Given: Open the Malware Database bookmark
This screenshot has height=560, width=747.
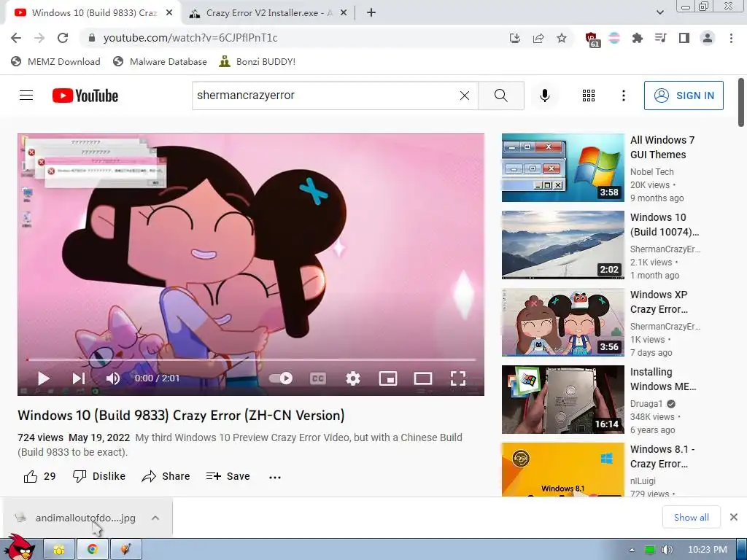Looking at the screenshot, I should click(x=160, y=62).
